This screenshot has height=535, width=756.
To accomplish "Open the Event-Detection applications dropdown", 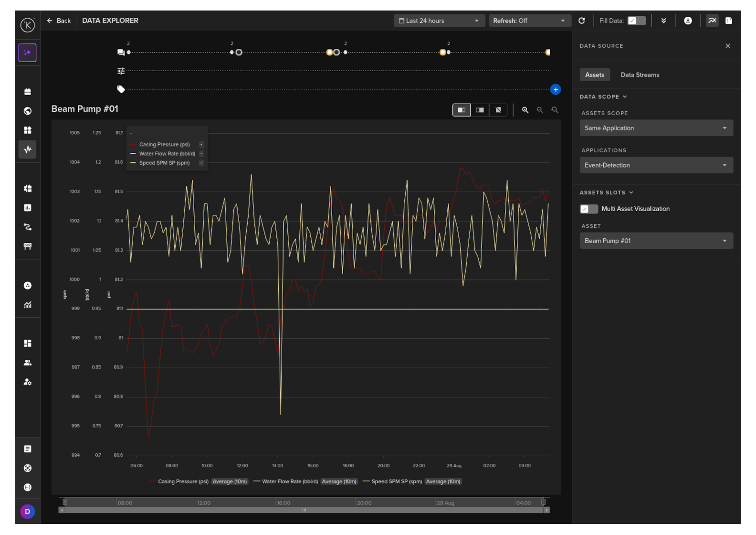I will tap(656, 165).
